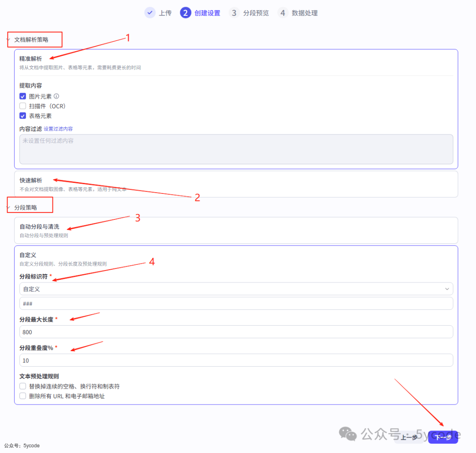The height and width of the screenshot is (453, 476).
Task: Click the ### separator input field
Action: click(x=236, y=304)
